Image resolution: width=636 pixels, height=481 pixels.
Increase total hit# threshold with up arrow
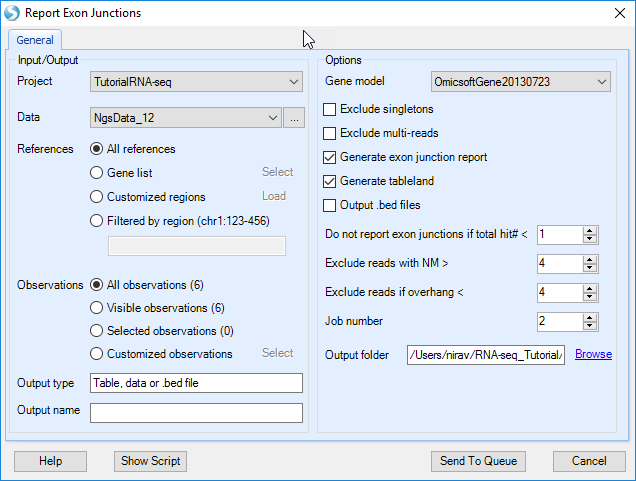(x=590, y=231)
